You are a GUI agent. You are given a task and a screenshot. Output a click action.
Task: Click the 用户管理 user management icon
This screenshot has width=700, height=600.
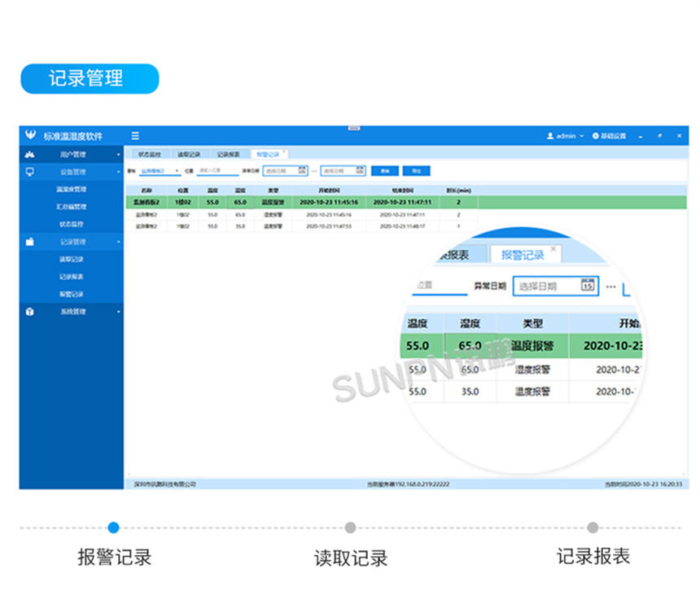click(31, 154)
